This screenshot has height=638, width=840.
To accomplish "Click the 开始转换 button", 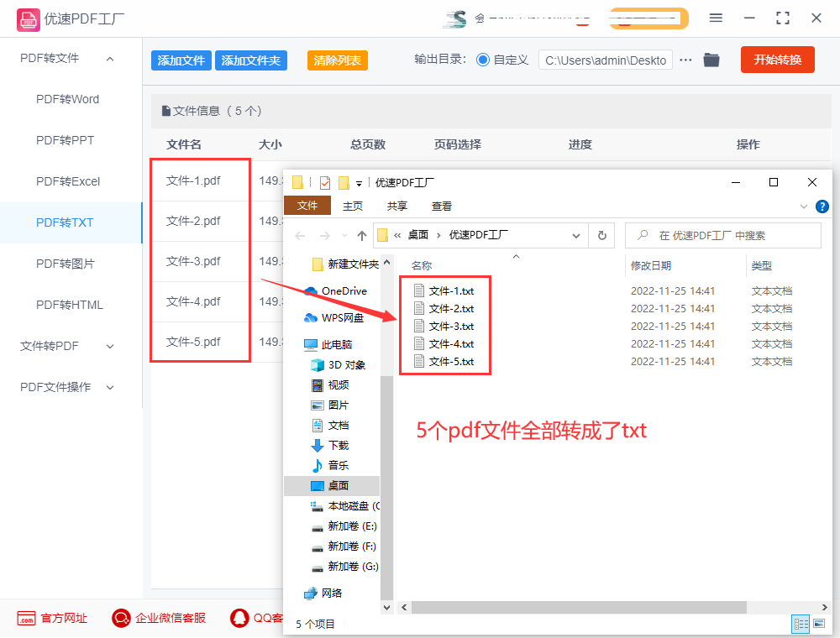I will 777,60.
